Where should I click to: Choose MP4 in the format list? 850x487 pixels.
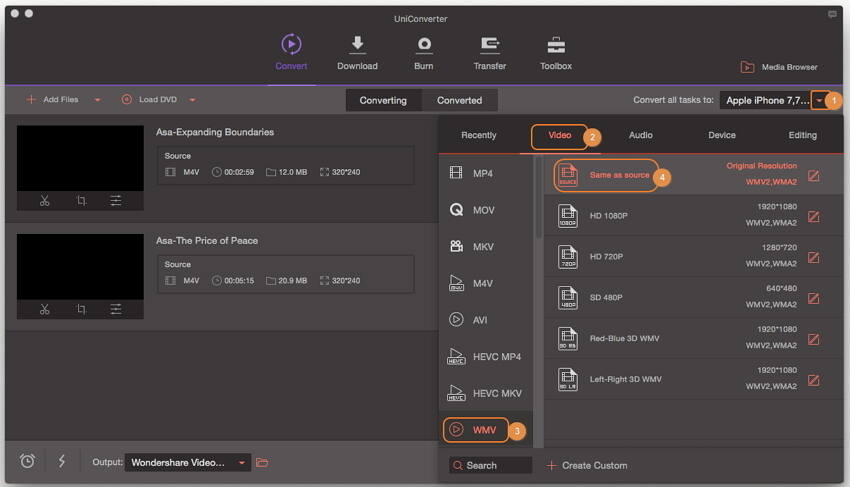tap(486, 174)
